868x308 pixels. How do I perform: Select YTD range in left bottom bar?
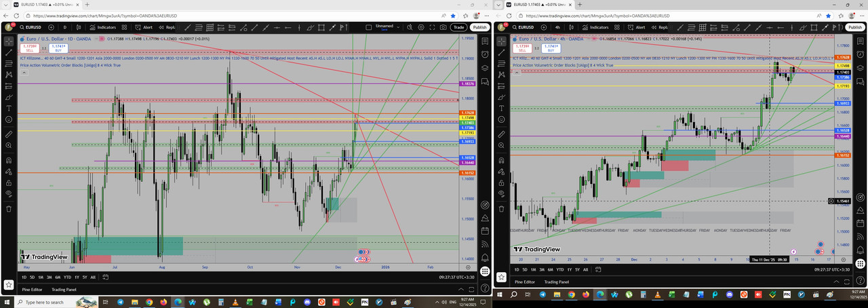pos(67,277)
